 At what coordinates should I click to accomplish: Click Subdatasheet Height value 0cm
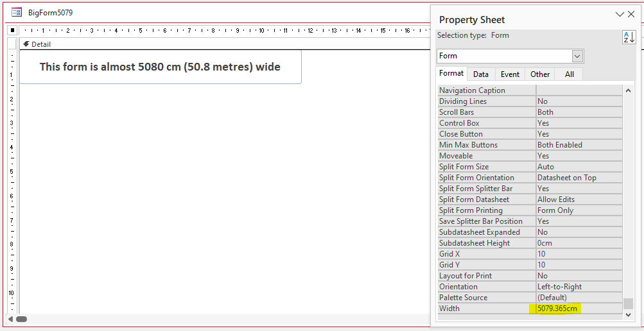pos(579,243)
